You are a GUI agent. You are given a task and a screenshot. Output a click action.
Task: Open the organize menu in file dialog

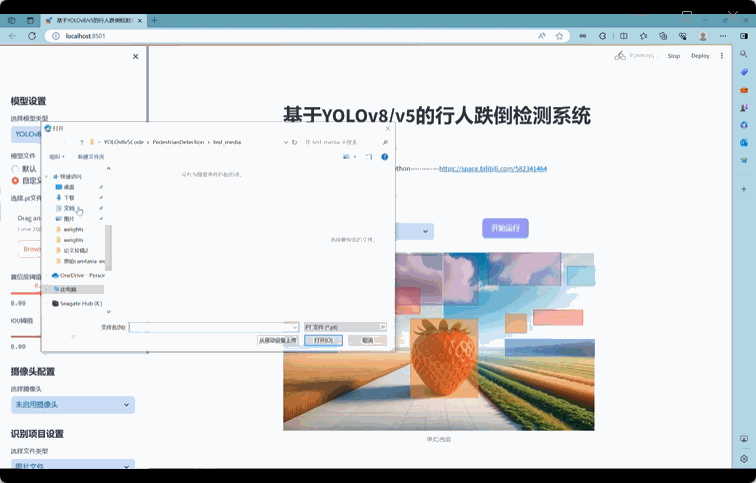(57, 157)
